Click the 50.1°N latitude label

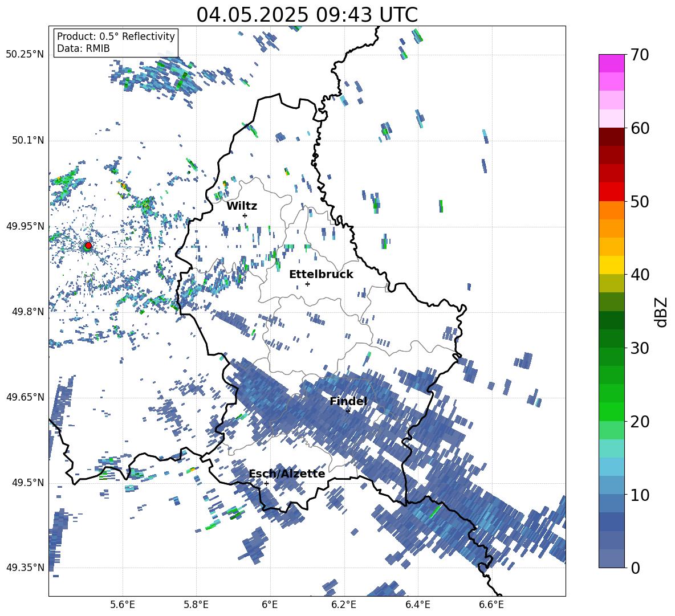pos(27,140)
